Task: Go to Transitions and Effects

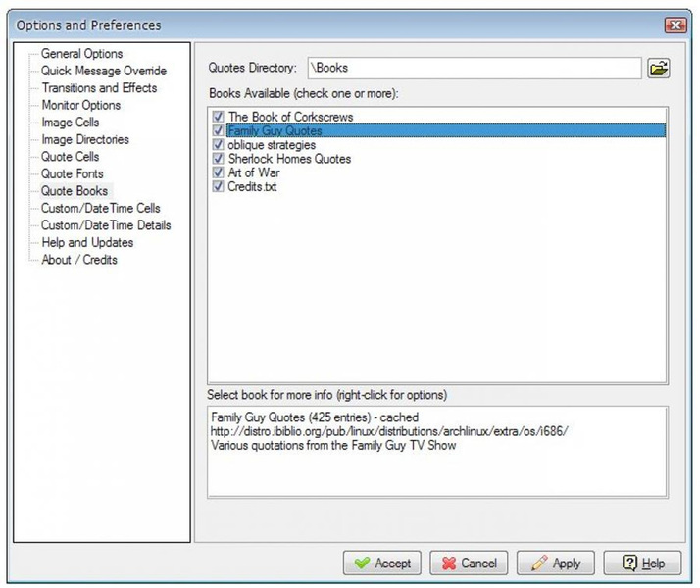Action: pyautogui.click(x=99, y=88)
